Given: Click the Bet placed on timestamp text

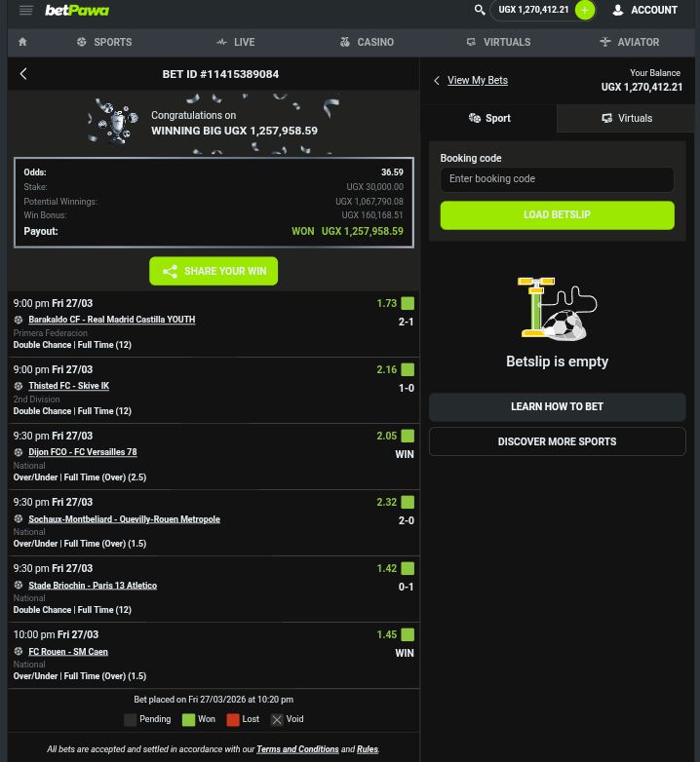Looking at the screenshot, I should (x=214, y=700).
